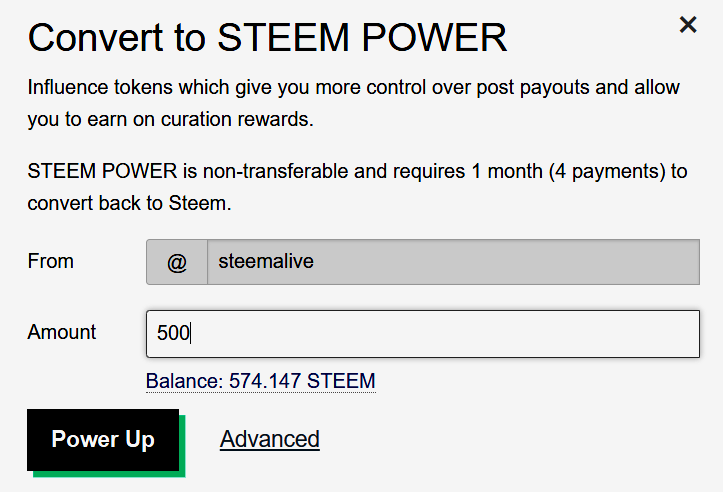Click the steemalive username field
The width and height of the screenshot is (723, 492).
(452, 262)
